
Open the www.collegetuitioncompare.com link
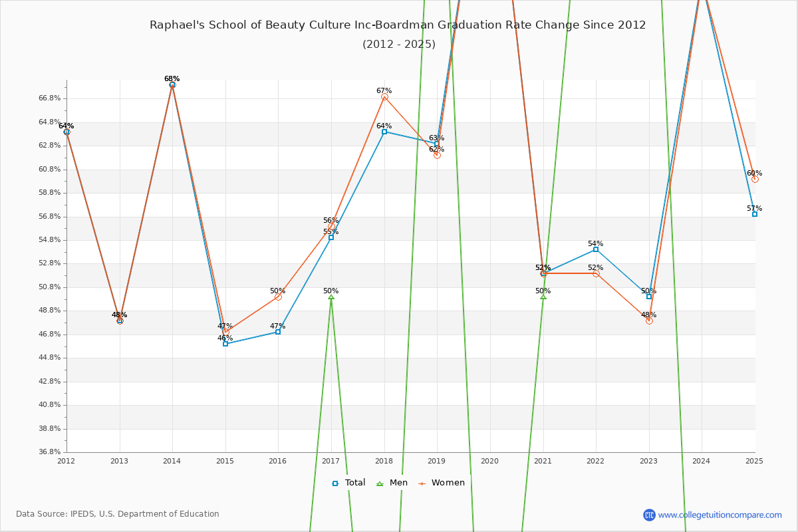(720, 515)
